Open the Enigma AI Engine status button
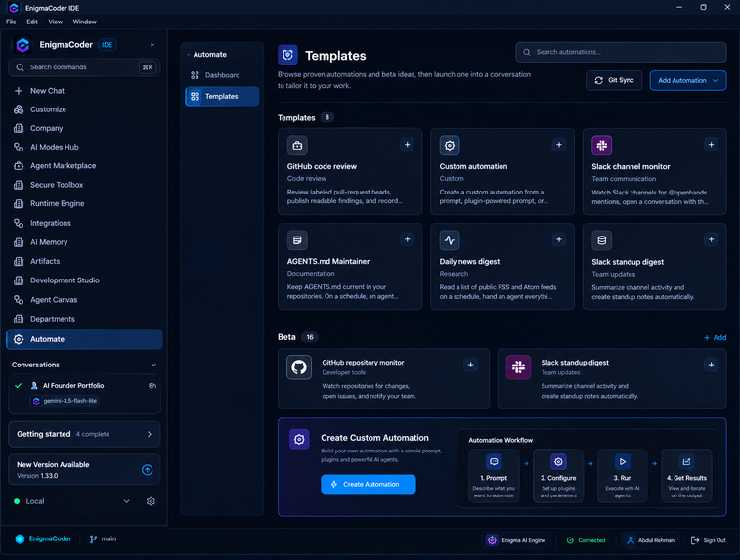The width and height of the screenshot is (740, 560). pyautogui.click(x=516, y=540)
